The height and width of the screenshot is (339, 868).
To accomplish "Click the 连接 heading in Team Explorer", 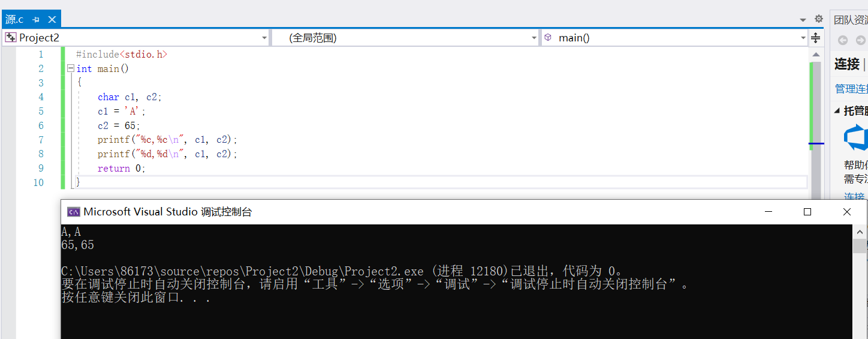I will tap(846, 64).
